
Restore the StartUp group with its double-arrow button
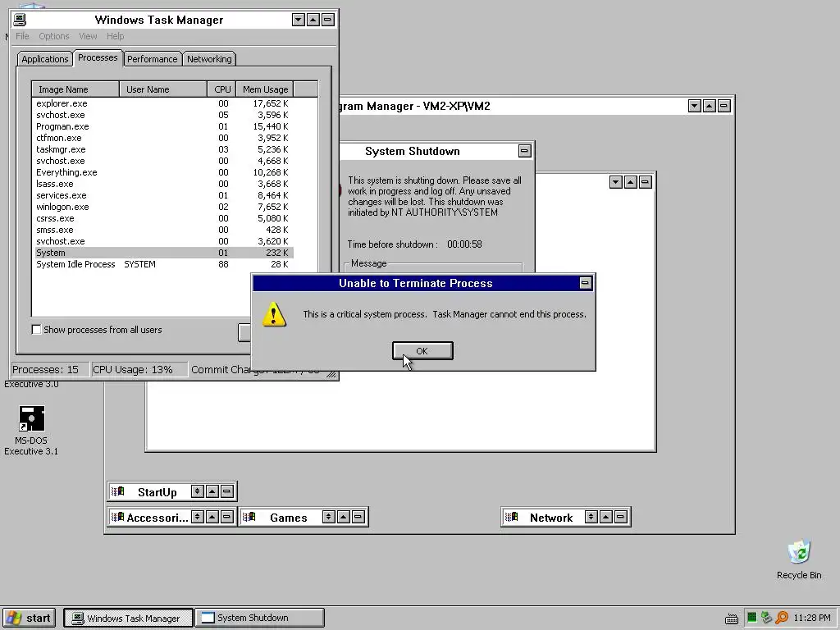tap(197, 491)
